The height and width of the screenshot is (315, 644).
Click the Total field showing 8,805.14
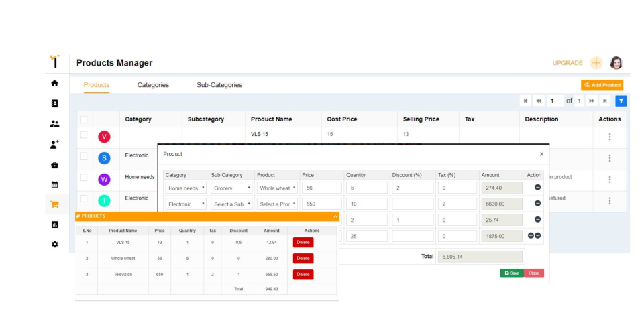pyautogui.click(x=480, y=257)
